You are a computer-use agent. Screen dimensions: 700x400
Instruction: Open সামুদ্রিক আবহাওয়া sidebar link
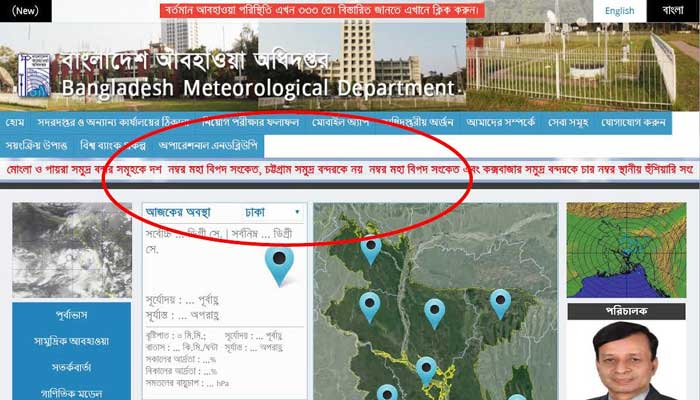coord(71,342)
